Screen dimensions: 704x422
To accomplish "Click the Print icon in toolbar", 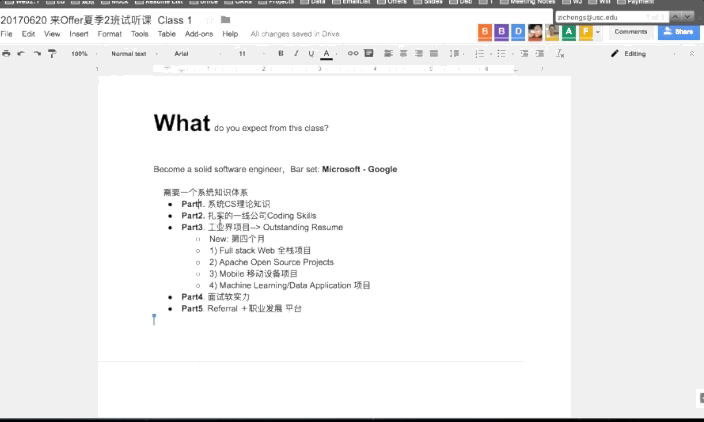I will [x=6, y=53].
